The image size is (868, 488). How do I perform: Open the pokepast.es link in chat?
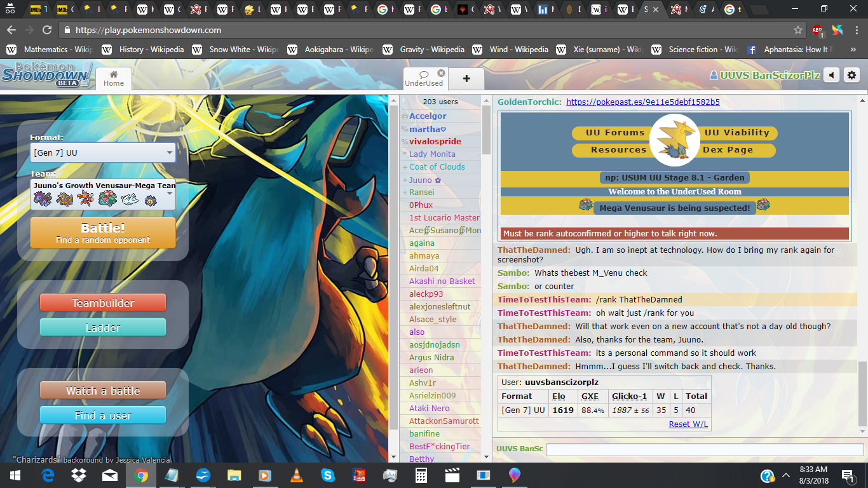click(643, 102)
